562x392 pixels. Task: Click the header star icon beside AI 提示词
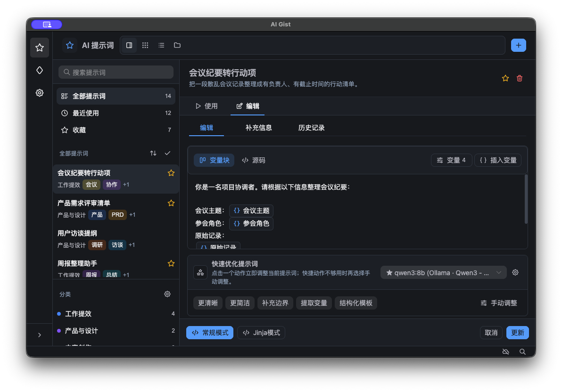(69, 45)
